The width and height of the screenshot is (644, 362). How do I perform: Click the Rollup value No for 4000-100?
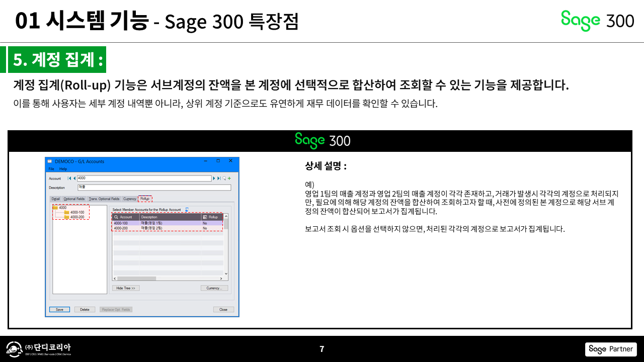pyautogui.click(x=212, y=223)
